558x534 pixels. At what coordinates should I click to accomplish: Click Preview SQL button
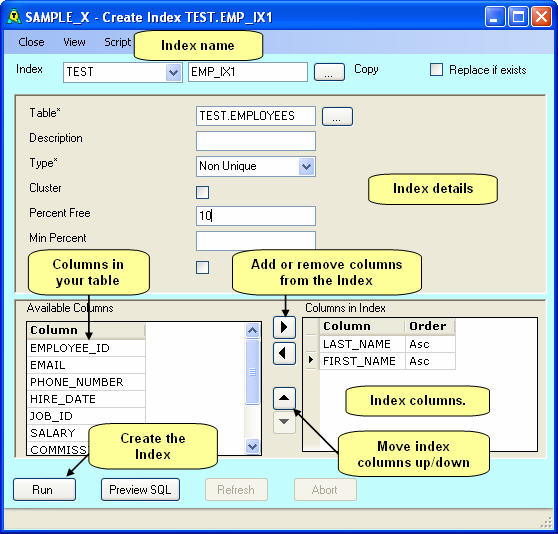(140, 490)
